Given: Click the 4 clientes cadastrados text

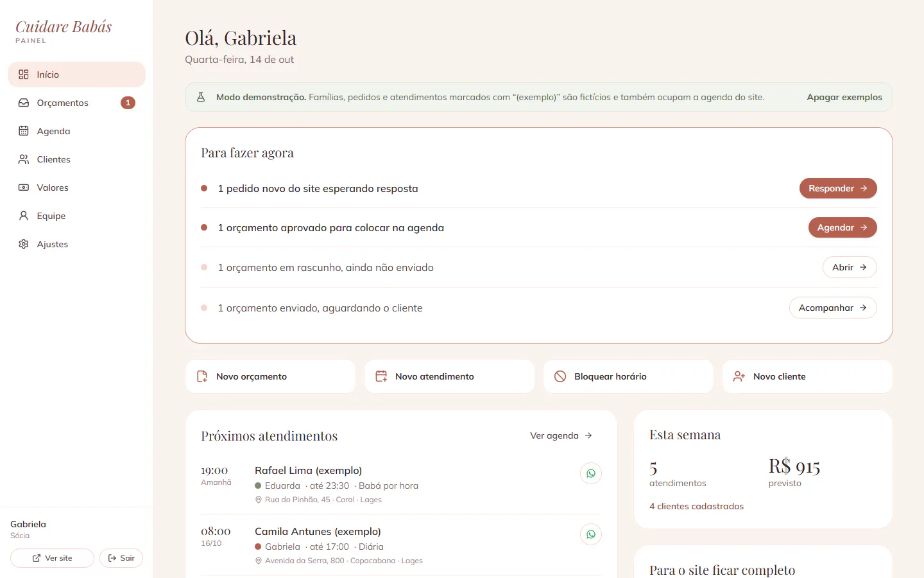Looking at the screenshot, I should coord(696,506).
